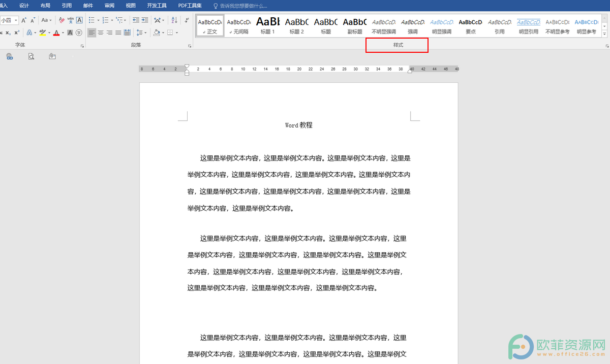Open the phonetic guide (wén) tool
The image size is (610, 364).
(x=71, y=20)
